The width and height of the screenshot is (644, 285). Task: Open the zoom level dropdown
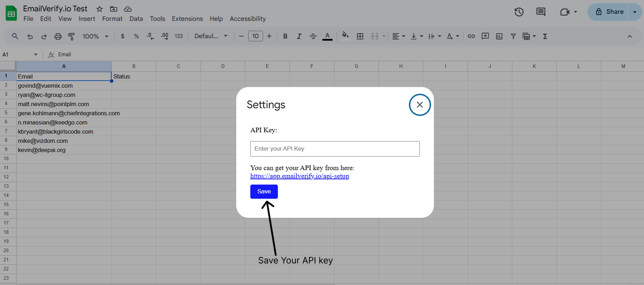(95, 36)
